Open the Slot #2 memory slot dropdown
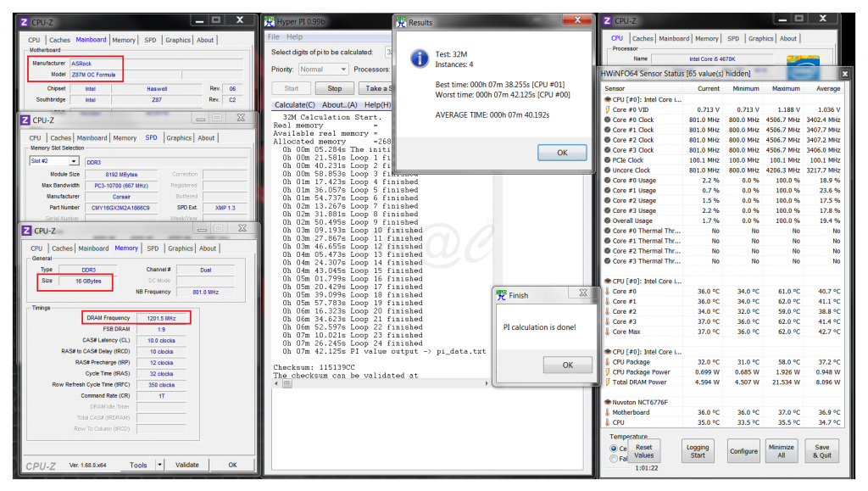This screenshot has height=491, width=868. coord(74,160)
